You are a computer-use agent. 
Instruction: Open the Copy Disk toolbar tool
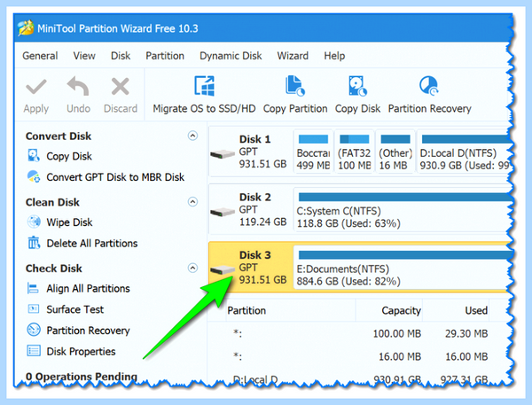357,95
